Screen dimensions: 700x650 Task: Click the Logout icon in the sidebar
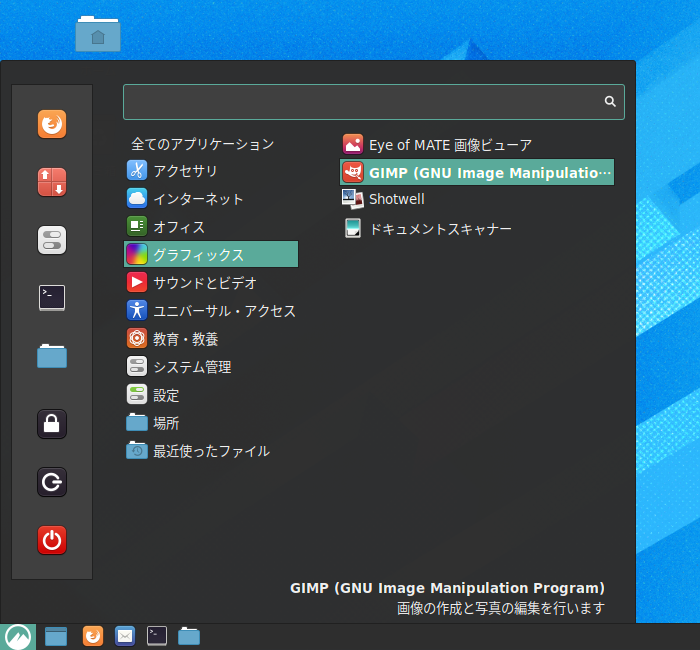coord(52,482)
